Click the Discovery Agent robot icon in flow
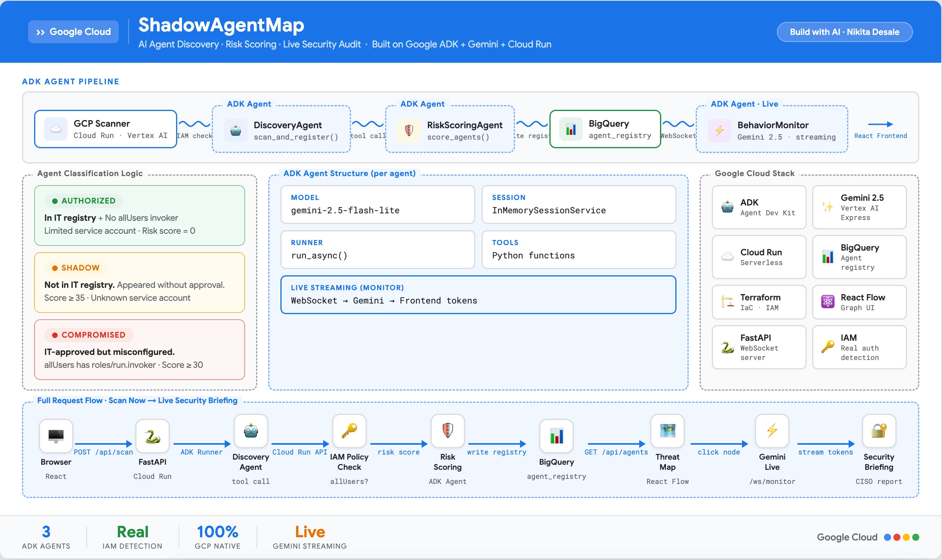Viewport: 942px width, 560px height. (251, 431)
